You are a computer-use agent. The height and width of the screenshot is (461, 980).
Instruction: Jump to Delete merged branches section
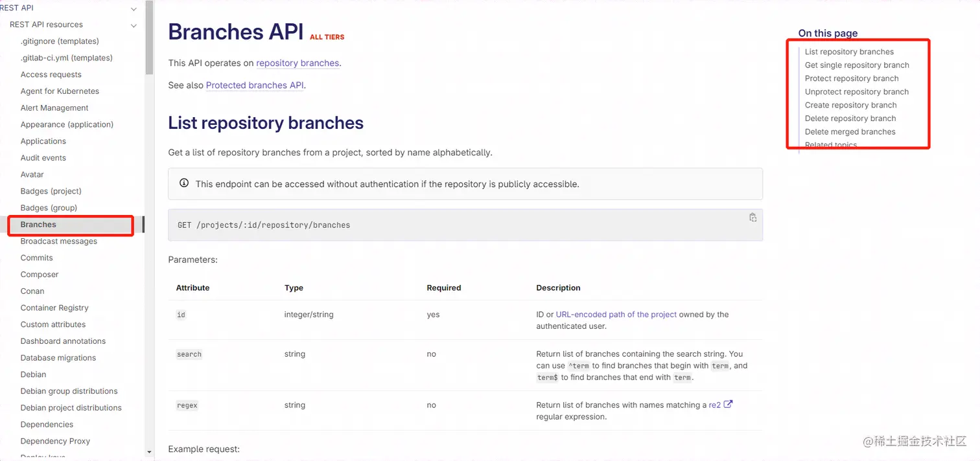[850, 132]
